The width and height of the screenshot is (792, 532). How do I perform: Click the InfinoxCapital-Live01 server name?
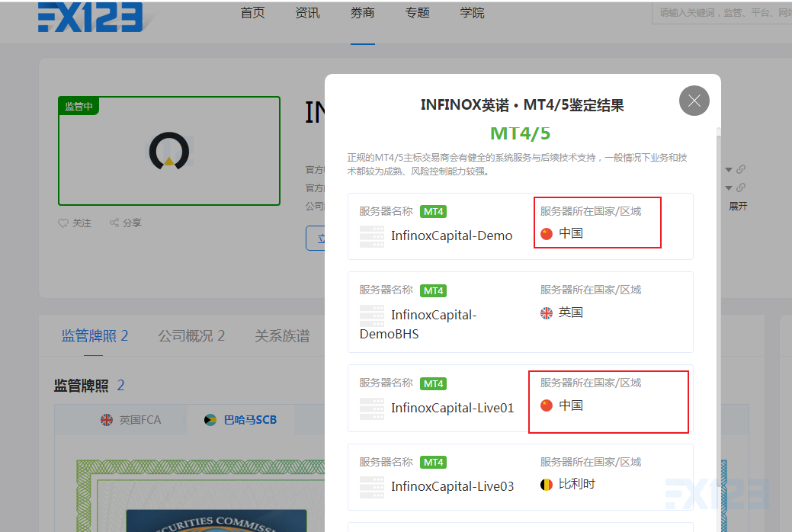[x=453, y=409]
